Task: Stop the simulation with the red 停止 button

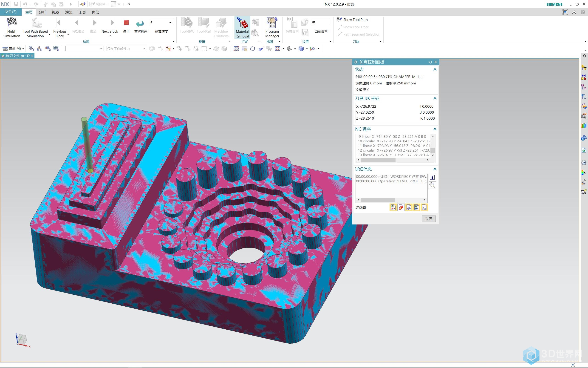Action: pyautogui.click(x=126, y=23)
